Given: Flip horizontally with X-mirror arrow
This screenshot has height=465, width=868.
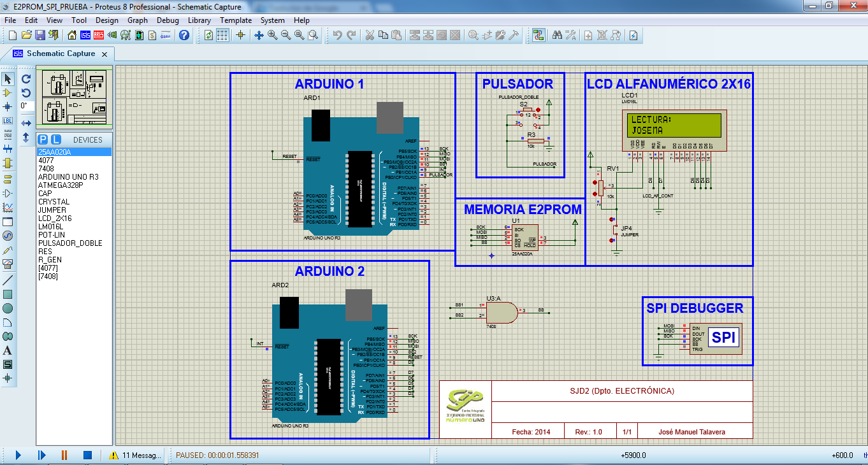Looking at the screenshot, I should (x=26, y=123).
